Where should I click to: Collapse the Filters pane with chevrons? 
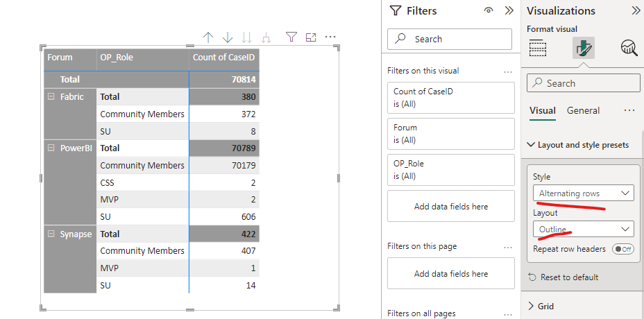[509, 10]
